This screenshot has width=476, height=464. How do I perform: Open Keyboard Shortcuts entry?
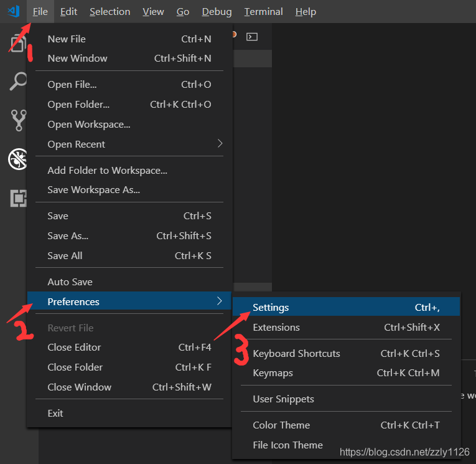coord(346,353)
